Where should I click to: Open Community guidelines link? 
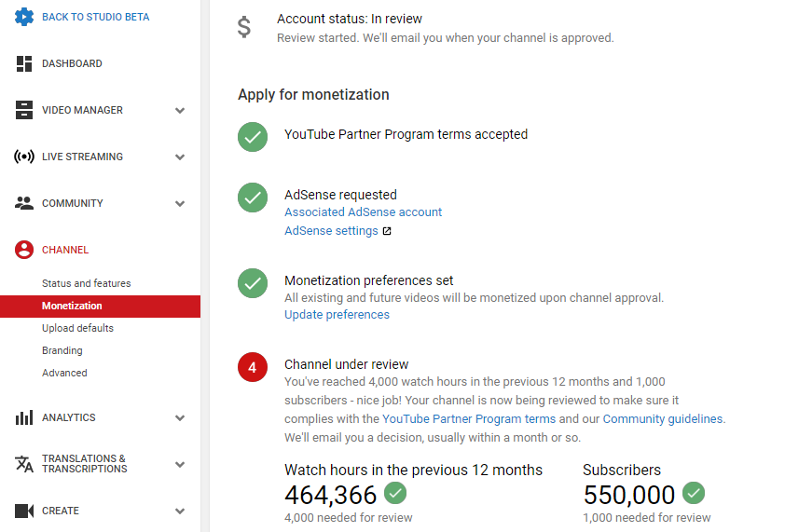tap(663, 419)
